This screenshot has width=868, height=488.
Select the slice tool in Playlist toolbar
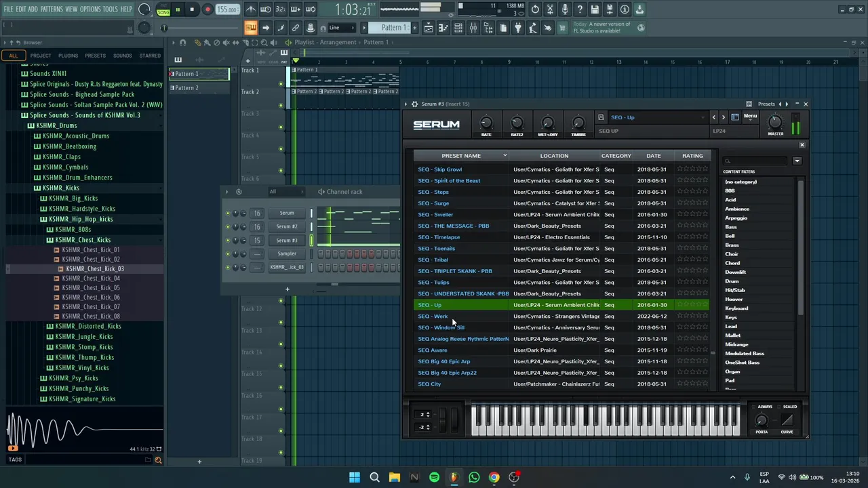(245, 42)
